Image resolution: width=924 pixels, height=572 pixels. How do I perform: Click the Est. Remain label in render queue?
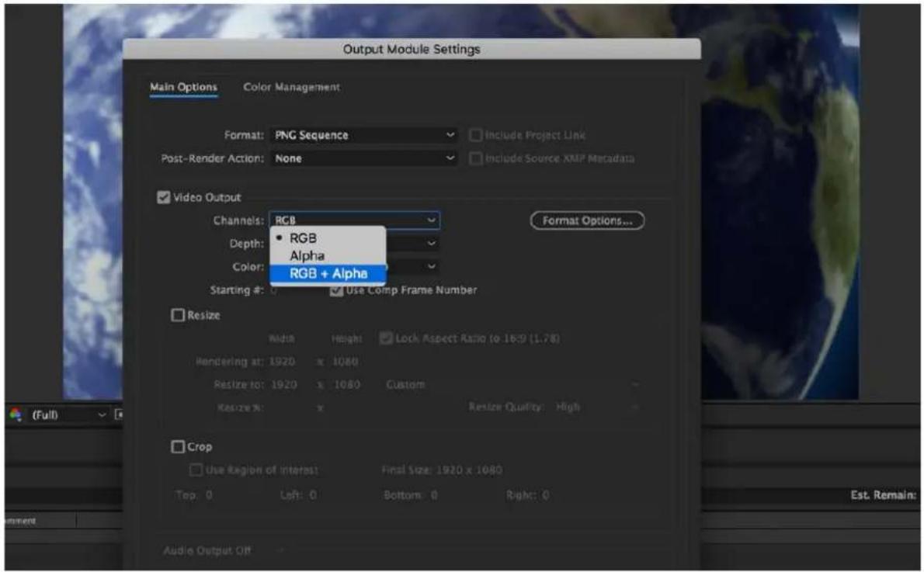pos(883,495)
